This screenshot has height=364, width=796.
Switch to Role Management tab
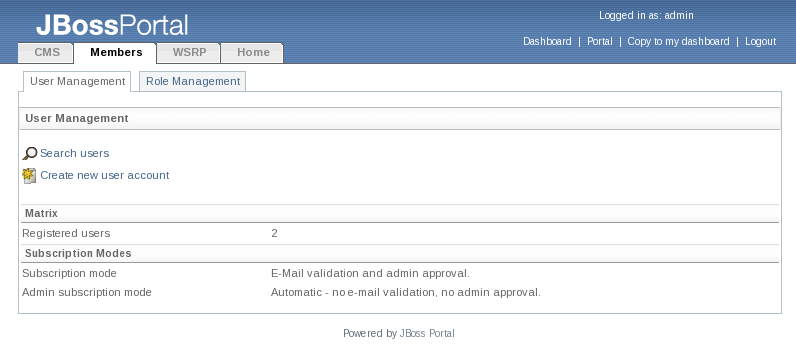coord(193,81)
